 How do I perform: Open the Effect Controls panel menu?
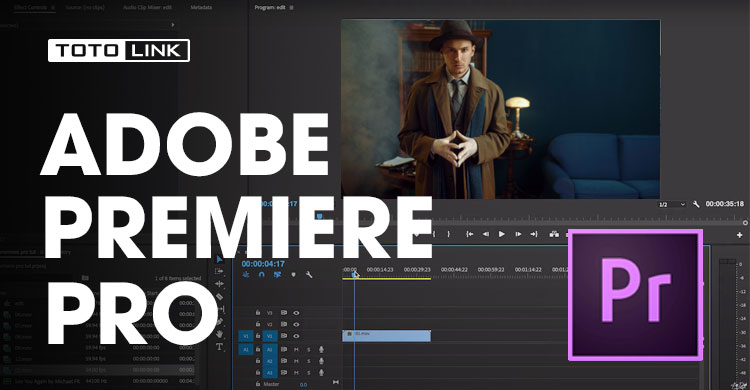coord(53,8)
